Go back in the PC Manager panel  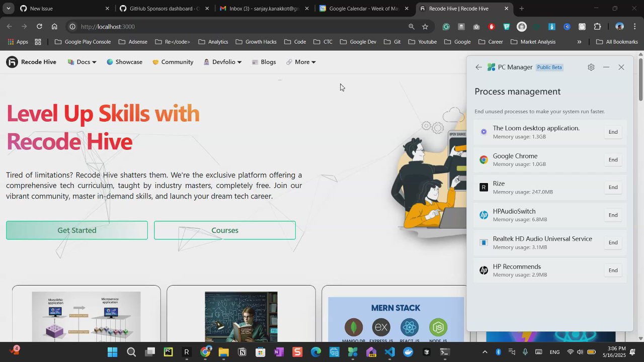478,67
